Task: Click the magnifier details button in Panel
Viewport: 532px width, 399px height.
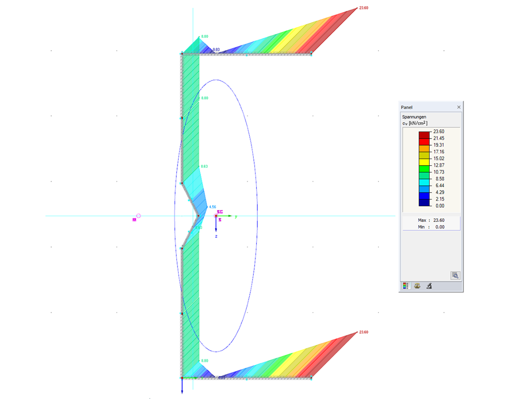Action: coord(455,275)
